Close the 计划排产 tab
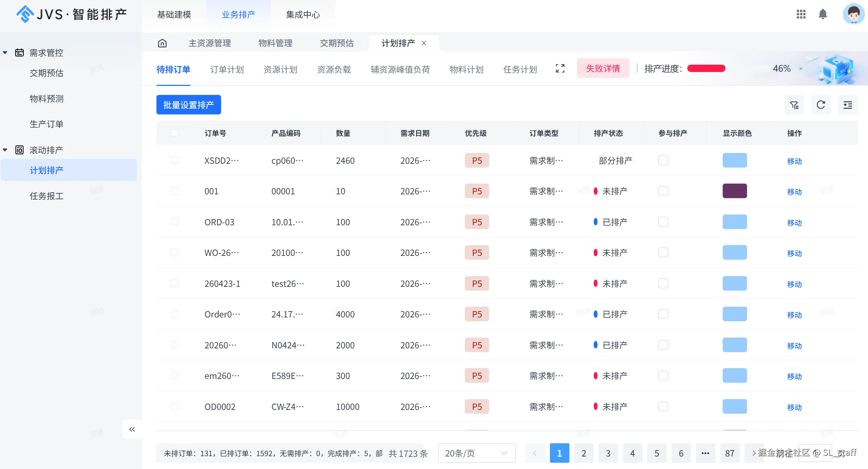Screen dimensions: 868x469 pyautogui.click(x=424, y=43)
